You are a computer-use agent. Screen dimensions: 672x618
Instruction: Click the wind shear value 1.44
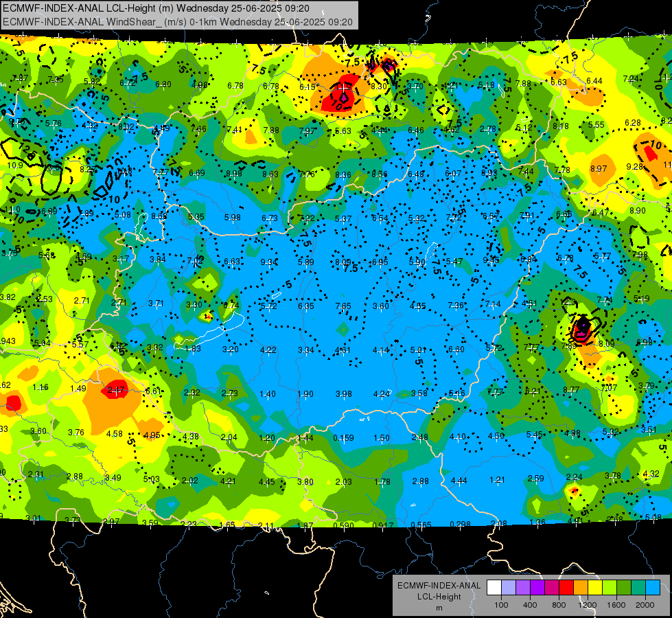[x=305, y=438]
